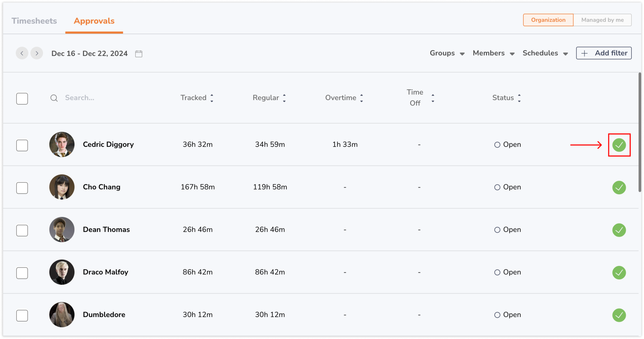Switch to the Timesheets tab

34,21
